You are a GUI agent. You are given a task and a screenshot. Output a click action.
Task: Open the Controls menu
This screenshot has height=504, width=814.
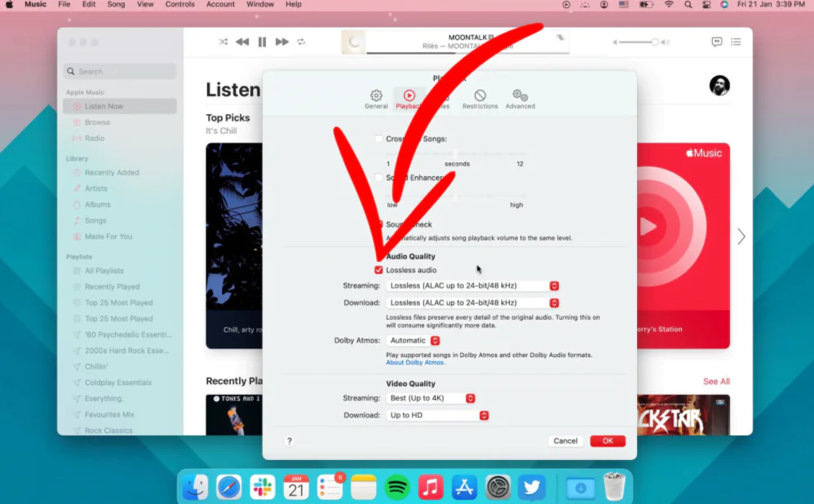point(179,4)
